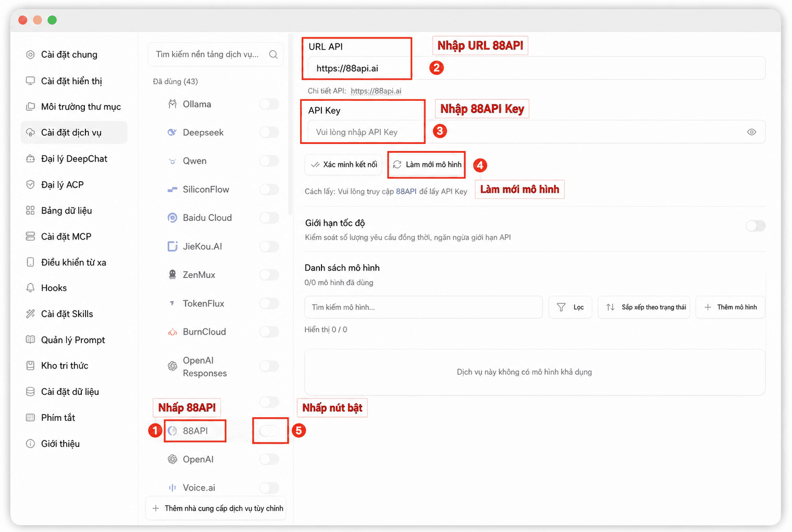The height and width of the screenshot is (532, 792).
Task: Click the Deepseek whale icon
Action: tap(172, 132)
